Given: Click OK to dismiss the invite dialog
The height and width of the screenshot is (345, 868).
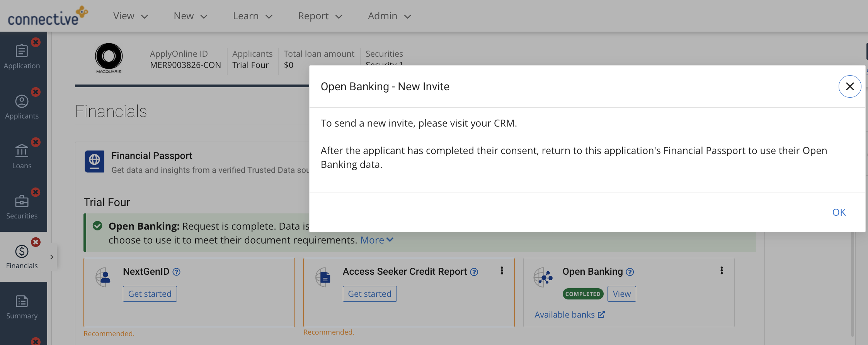Looking at the screenshot, I should tap(839, 212).
